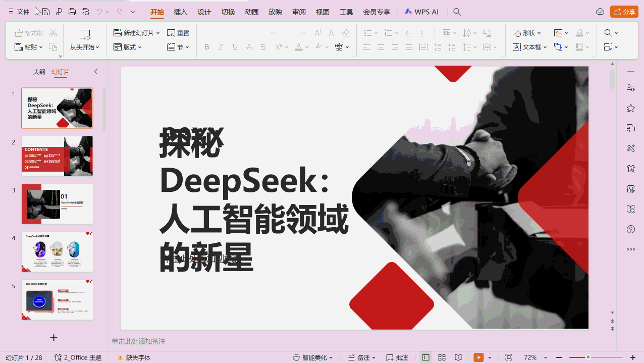Click the 分享 share button
Image resolution: width=644 pixels, height=363 pixels.
pos(624,12)
